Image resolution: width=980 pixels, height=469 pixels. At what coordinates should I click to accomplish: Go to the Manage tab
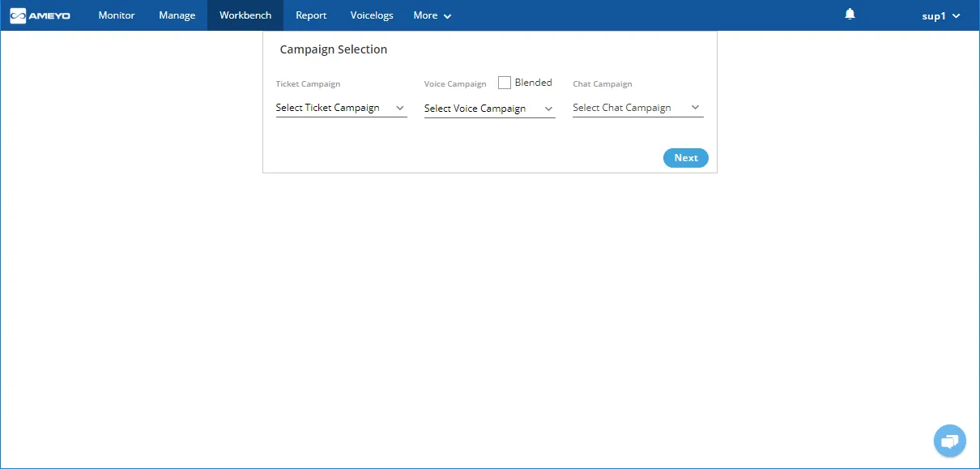pos(177,15)
